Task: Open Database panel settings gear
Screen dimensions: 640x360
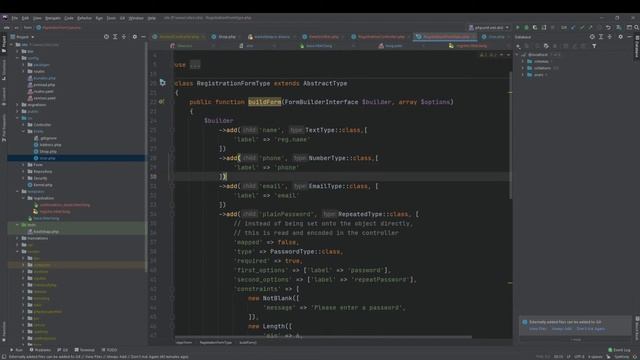Action: [620, 37]
